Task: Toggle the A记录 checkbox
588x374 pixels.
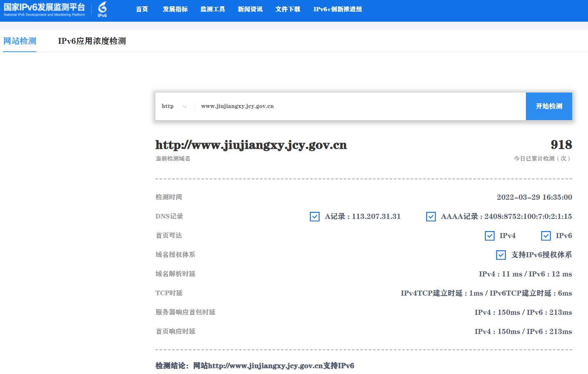Action: (315, 217)
